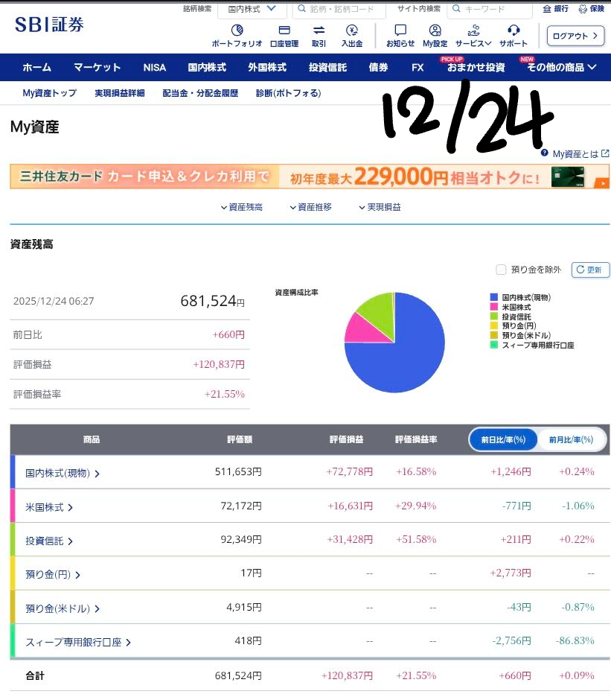
Task: Tick the 預り金を除外 checkbox
Action: [x=501, y=270]
